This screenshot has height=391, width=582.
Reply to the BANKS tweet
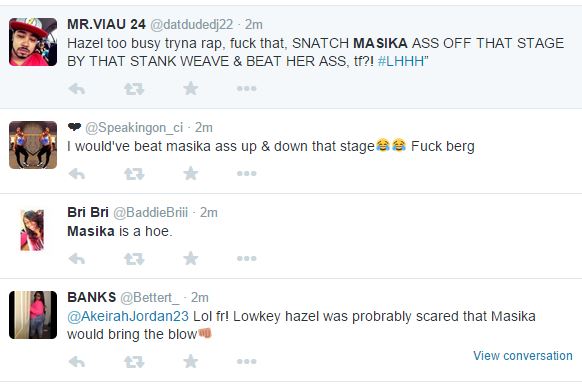(77, 362)
